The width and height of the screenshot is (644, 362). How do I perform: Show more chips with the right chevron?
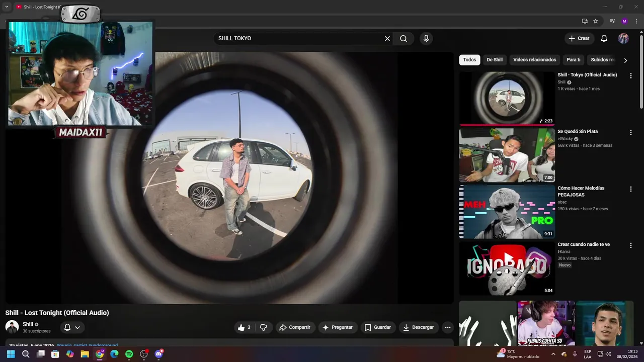[625, 60]
